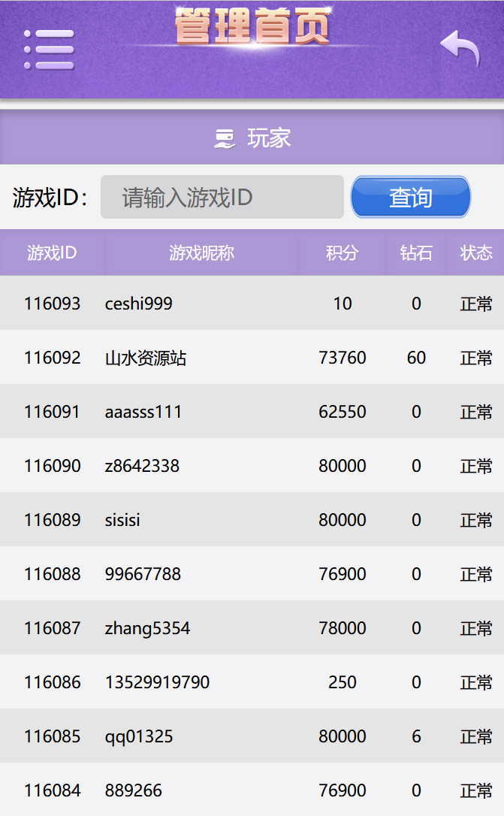Click 正常 status for 13529919790

pyautogui.click(x=476, y=682)
